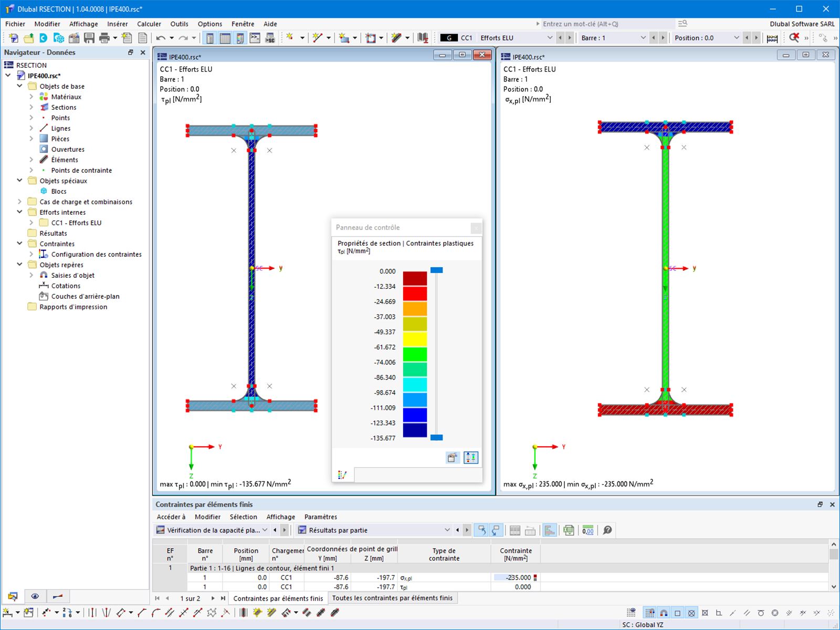The image size is (840, 630).
Task: Click the top legend range slider handle
Action: [437, 270]
